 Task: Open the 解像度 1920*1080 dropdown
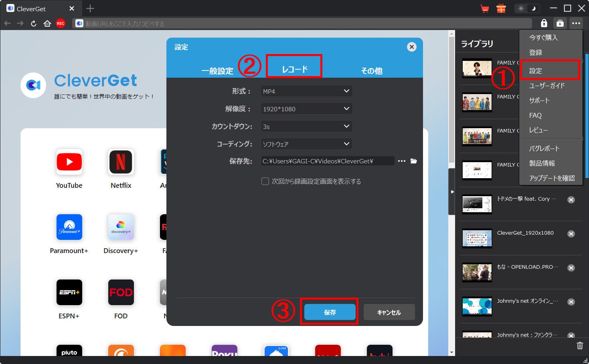307,109
